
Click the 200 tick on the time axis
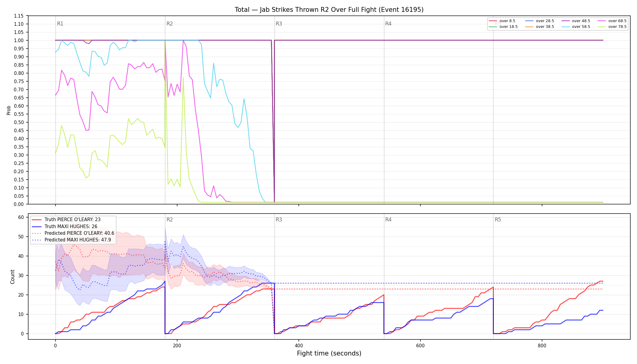(x=177, y=345)
